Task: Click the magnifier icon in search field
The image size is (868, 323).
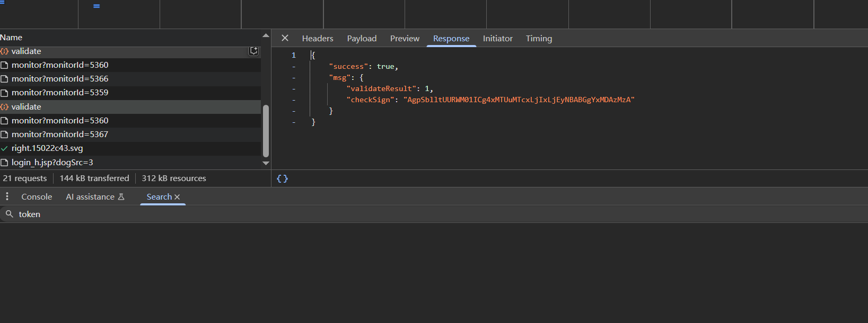Action: pyautogui.click(x=9, y=214)
